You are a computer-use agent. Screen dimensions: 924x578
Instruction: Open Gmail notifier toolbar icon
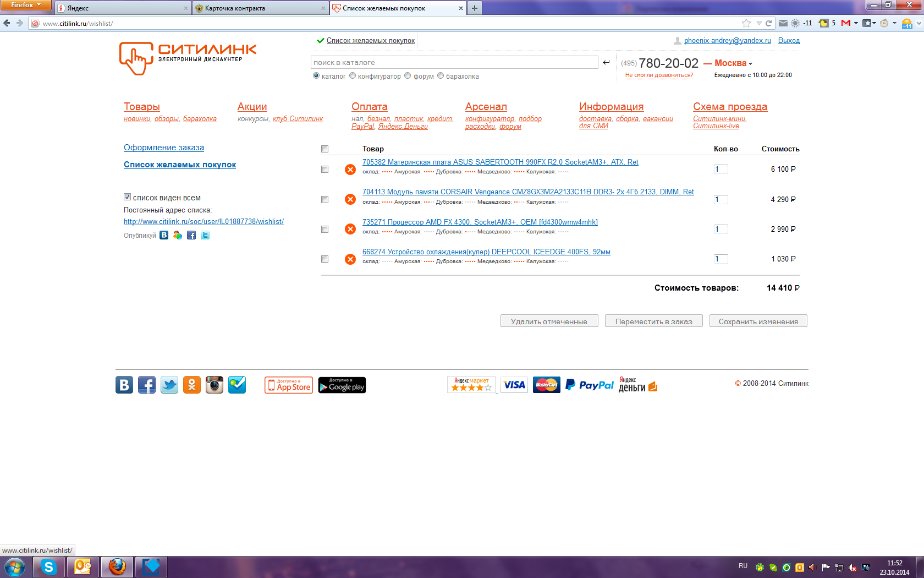(846, 23)
